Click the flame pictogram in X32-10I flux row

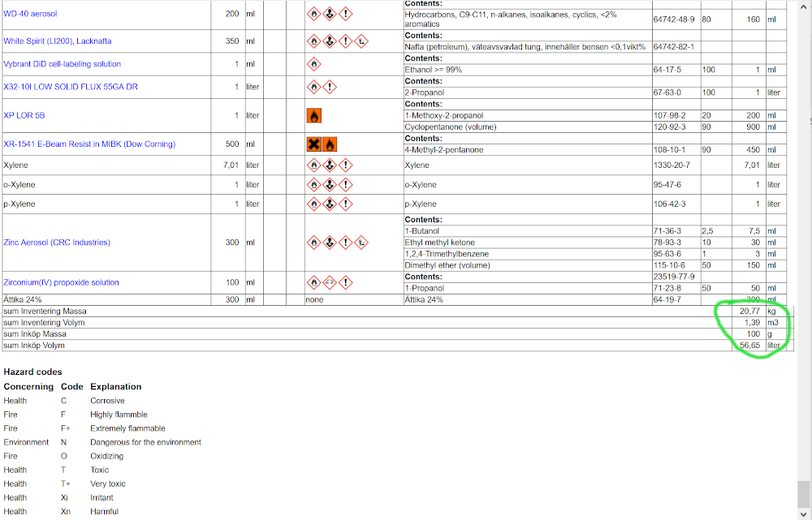click(x=313, y=87)
